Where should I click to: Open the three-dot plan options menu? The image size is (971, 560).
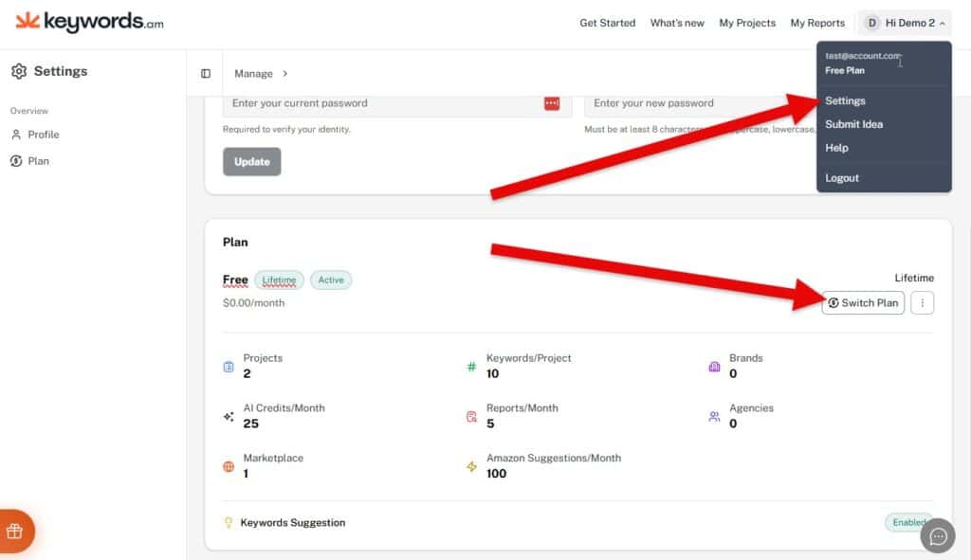tap(922, 303)
